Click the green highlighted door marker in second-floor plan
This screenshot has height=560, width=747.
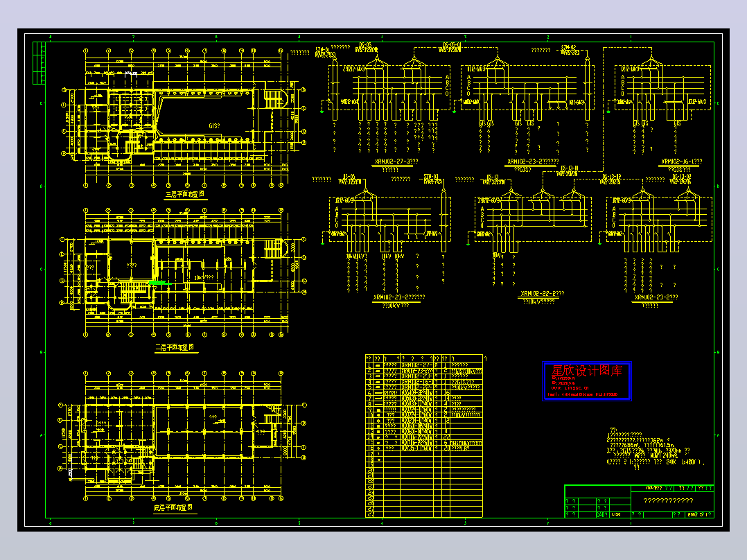click(160, 283)
